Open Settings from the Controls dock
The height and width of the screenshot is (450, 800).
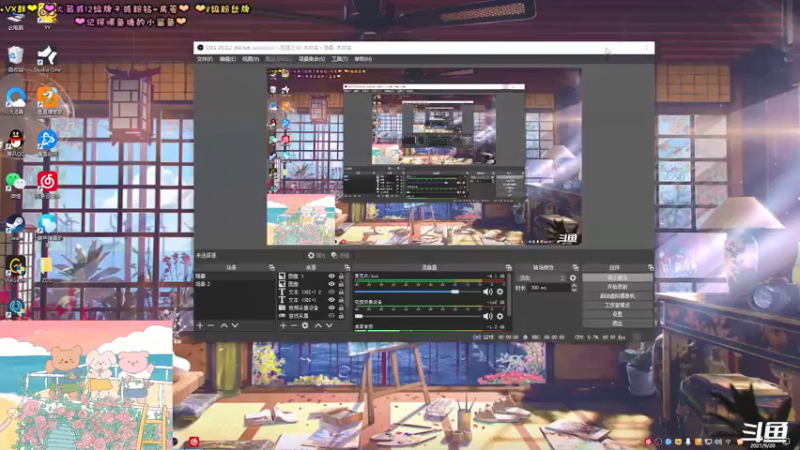click(x=617, y=314)
